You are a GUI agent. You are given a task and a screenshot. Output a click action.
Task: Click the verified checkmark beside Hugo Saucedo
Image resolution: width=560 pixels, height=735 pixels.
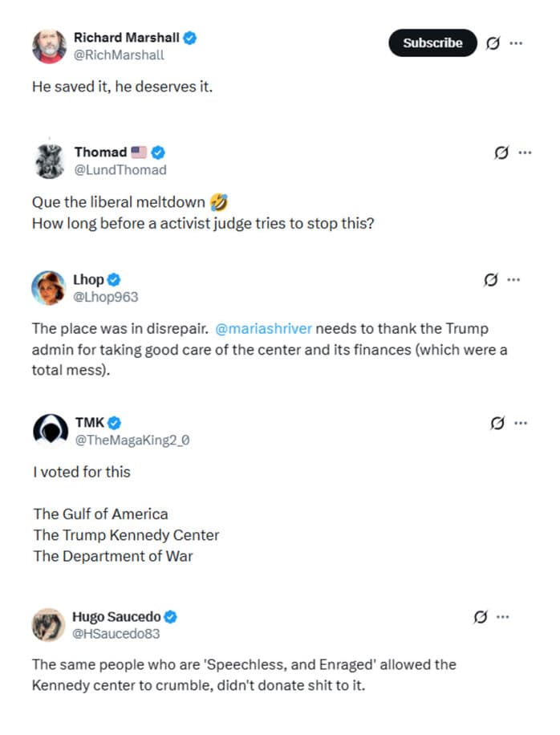[x=169, y=616]
